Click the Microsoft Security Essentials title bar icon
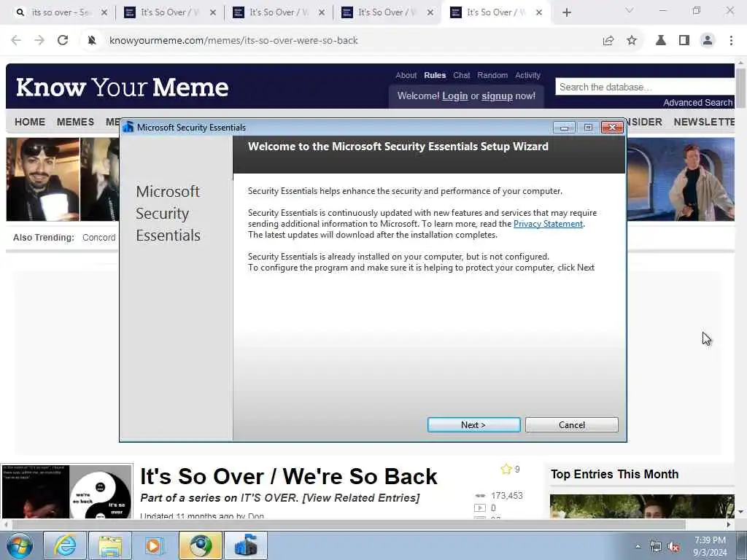Viewport: 747px width, 560px height. click(128, 127)
